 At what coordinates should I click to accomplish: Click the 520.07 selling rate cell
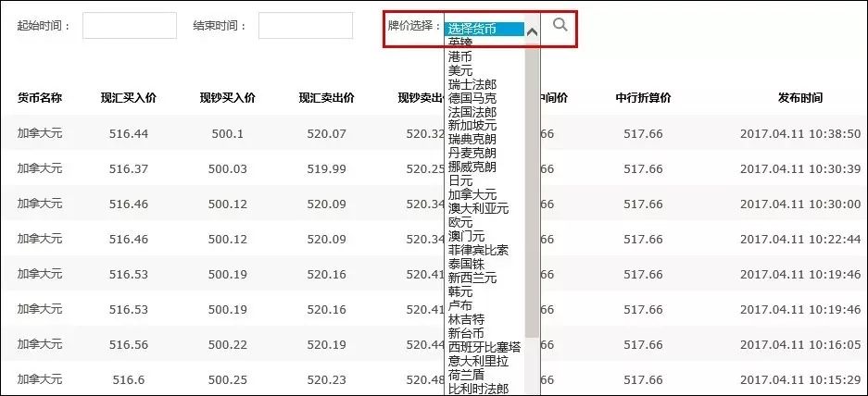coord(327,134)
